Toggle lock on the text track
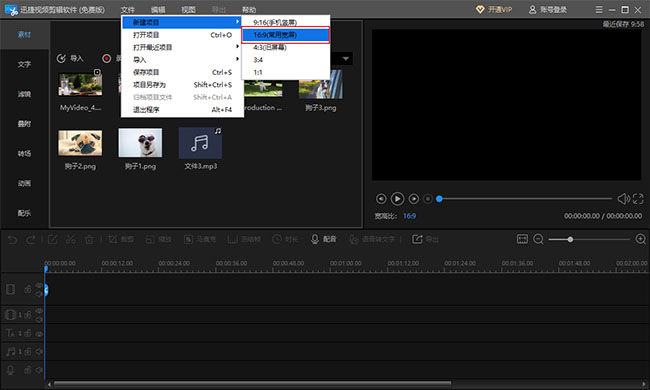650x390 pixels. (x=28, y=333)
